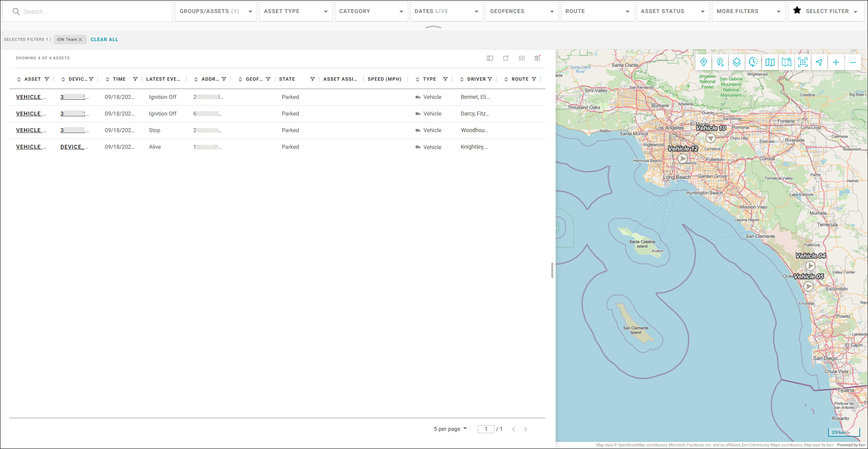
Task: Open the history clock map tool
Action: pos(753,63)
